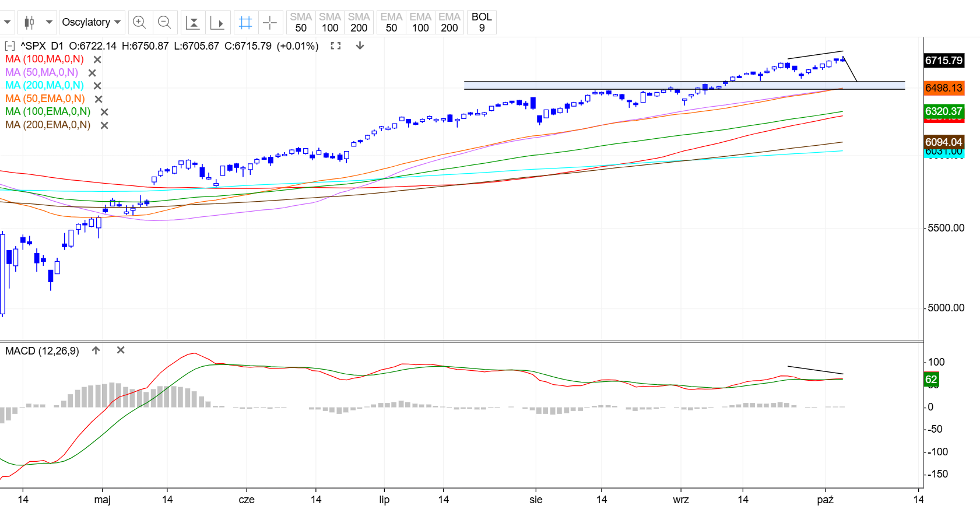Close the MACD (12,26,9) panel
The height and width of the screenshot is (509, 980).
pyautogui.click(x=121, y=350)
